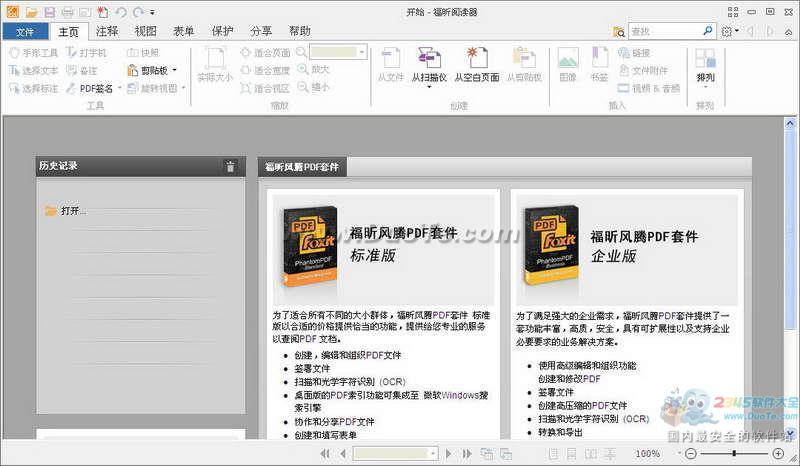Click the Print icon in quick access toolbar
The height and width of the screenshot is (466, 800).
[67, 12]
